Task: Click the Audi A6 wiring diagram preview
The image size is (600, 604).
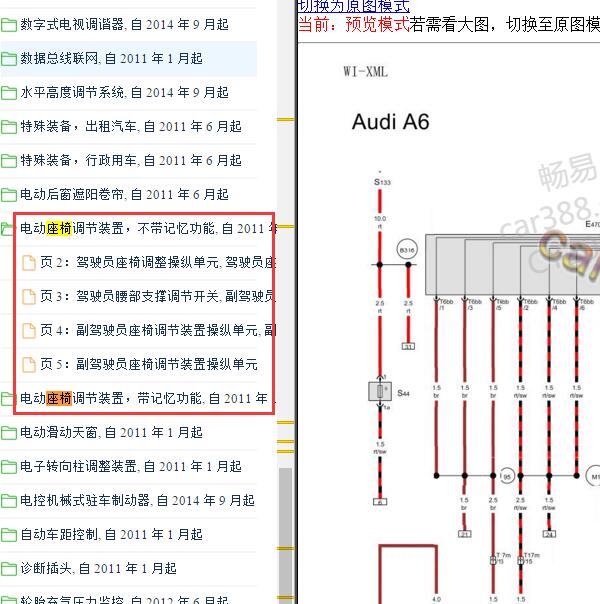Action: point(449,324)
